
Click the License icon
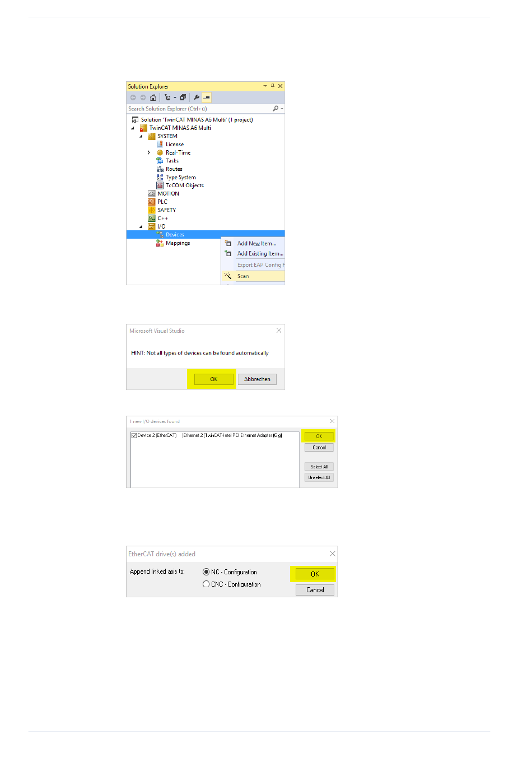(160, 145)
